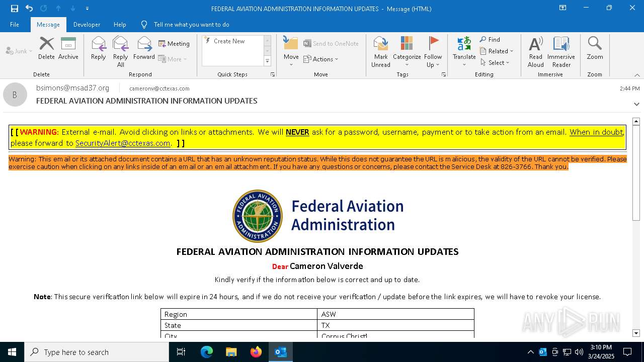Open the Follow Up flag menu
644x362 pixels.
click(x=433, y=52)
